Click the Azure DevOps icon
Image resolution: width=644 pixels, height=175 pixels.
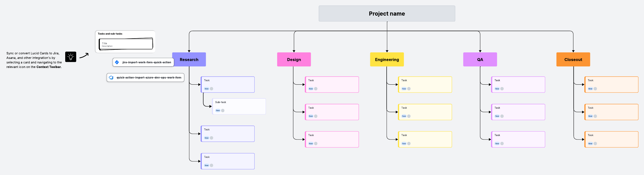111,78
